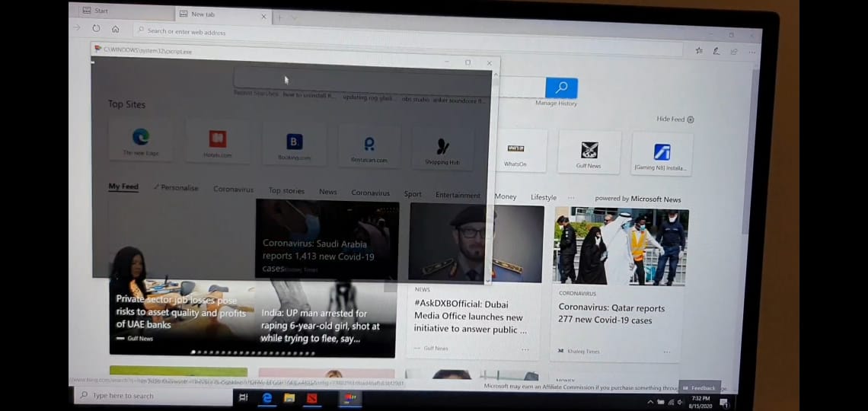The width and height of the screenshot is (868, 411).
Task: Open India UP man arrested story
Action: 321,326
